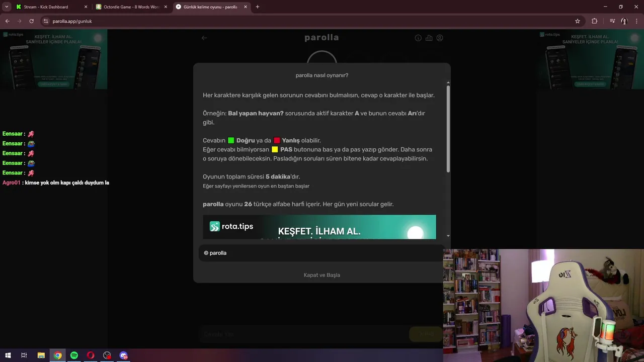Open the tab search dropdown arrow
The width and height of the screenshot is (644, 362).
(x=7, y=7)
